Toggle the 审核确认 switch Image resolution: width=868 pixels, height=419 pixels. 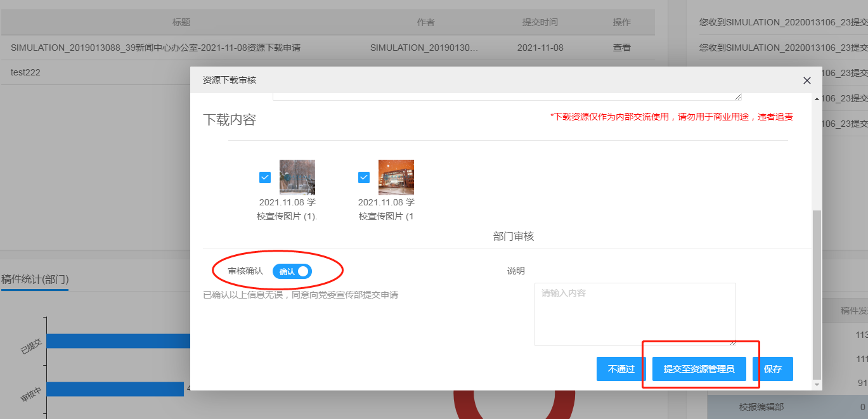pos(292,271)
